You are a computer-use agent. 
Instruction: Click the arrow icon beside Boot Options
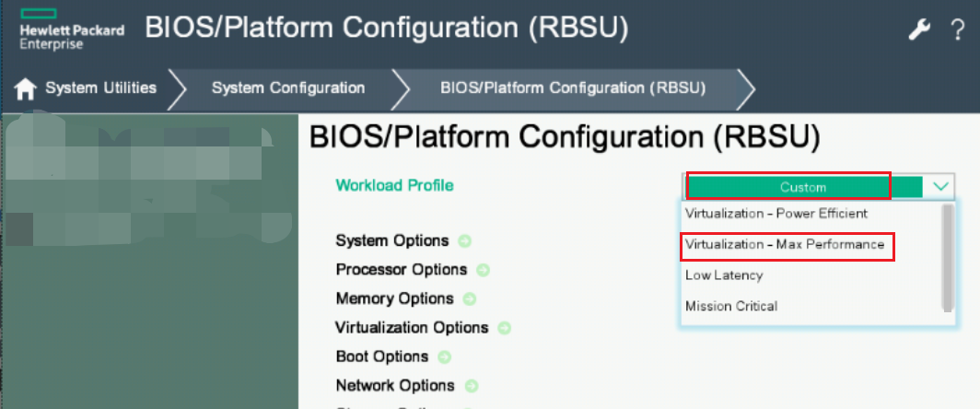coord(445,357)
